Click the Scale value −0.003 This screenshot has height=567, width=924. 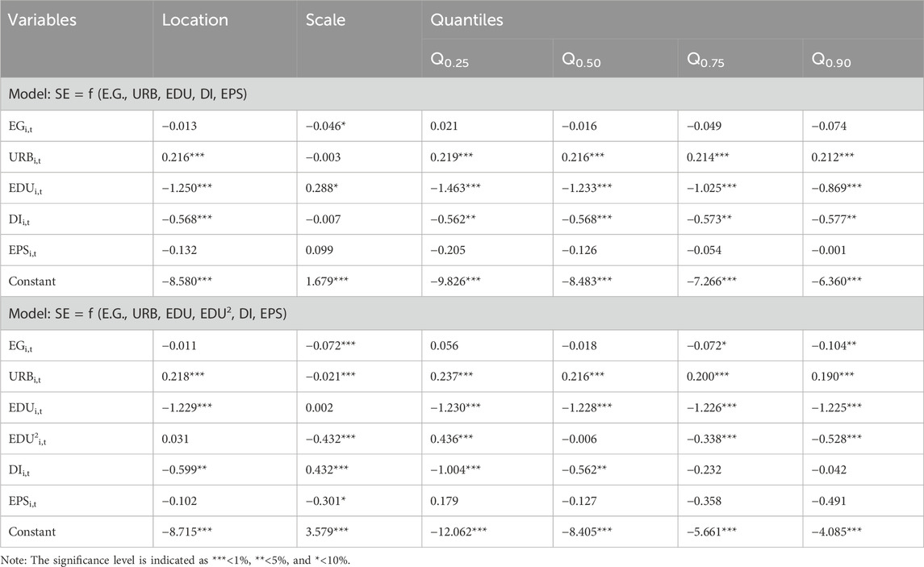coord(323,157)
